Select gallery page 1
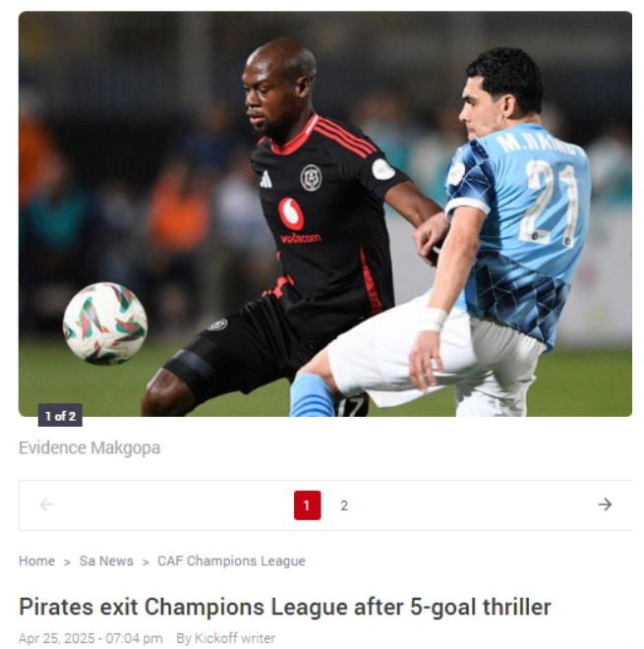Image resolution: width=644 pixels, height=649 pixels. tap(307, 505)
